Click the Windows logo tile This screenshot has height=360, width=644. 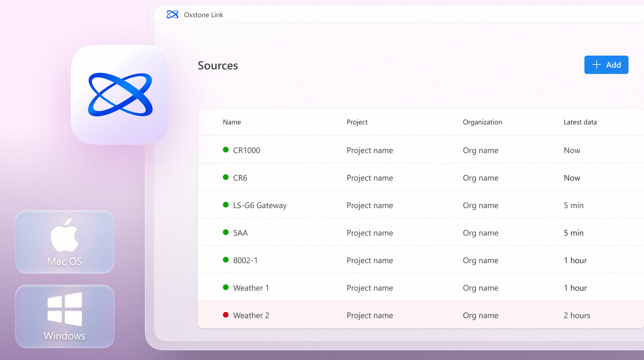(x=65, y=309)
